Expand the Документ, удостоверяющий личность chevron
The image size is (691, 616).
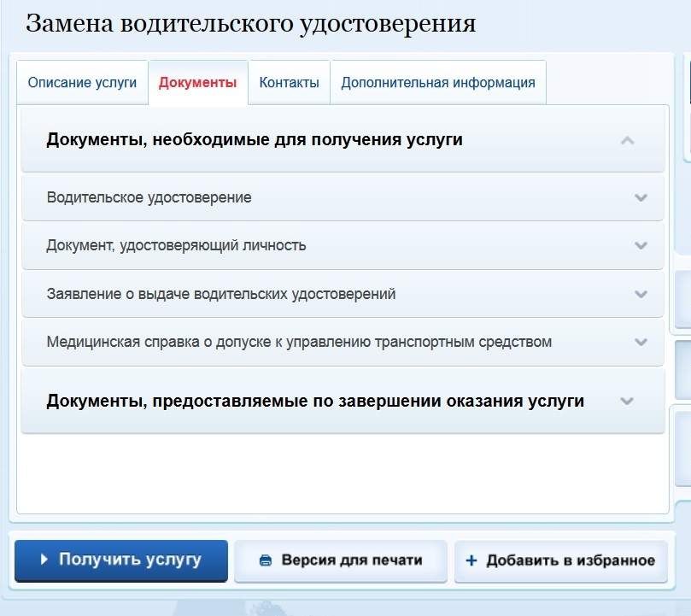pos(641,246)
